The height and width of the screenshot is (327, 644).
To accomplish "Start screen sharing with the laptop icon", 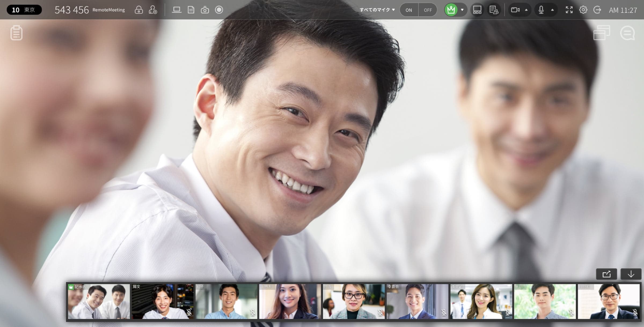I will (x=177, y=10).
